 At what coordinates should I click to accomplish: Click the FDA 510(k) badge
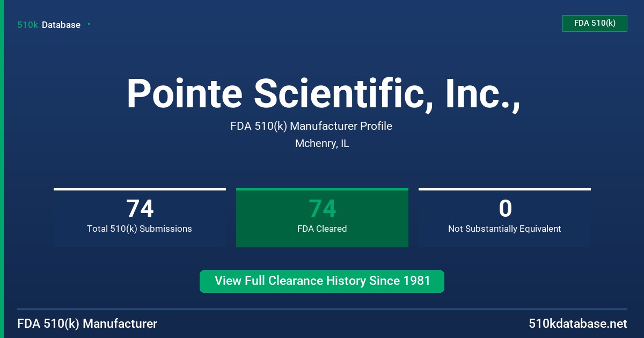pos(595,23)
